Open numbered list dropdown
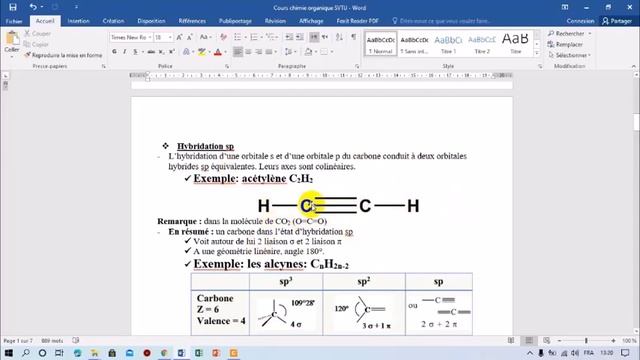 (x=262, y=37)
